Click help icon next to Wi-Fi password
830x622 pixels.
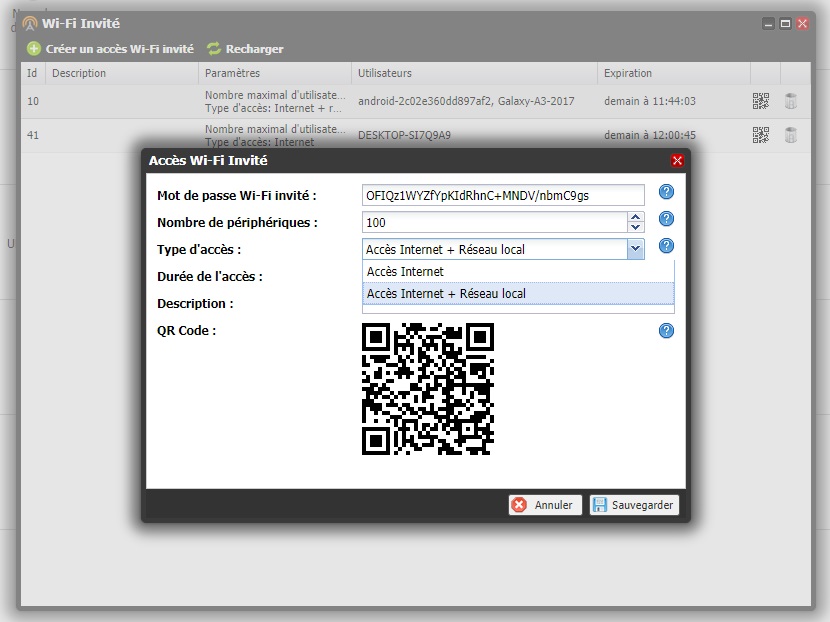[666, 193]
